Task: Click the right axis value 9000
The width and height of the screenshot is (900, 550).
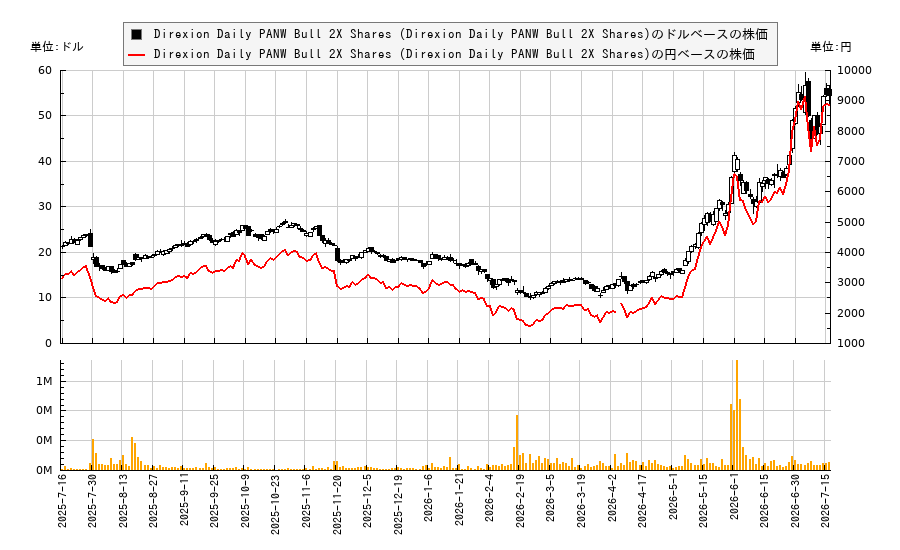Action: (x=851, y=100)
